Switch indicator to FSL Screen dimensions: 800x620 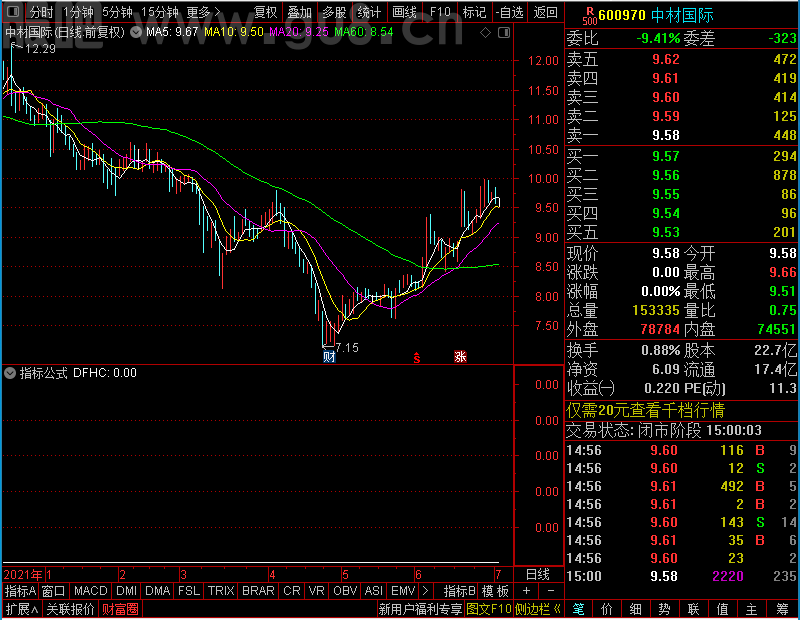click(x=189, y=591)
